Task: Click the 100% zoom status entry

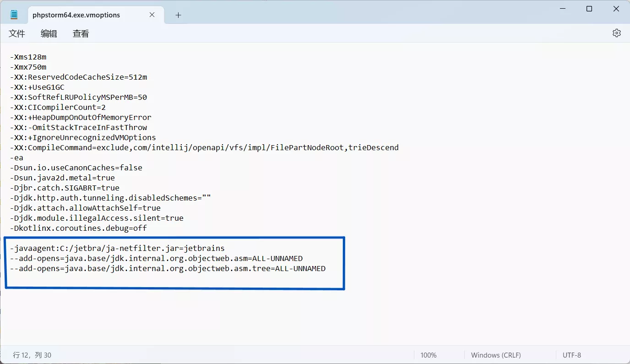Action: tap(429, 355)
